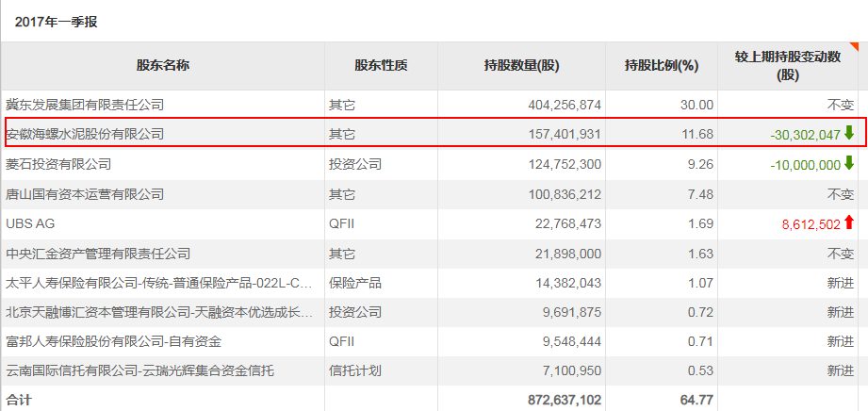
Task: Open shareholder 中央汇金资产管理有限责任公司
Action: pyautogui.click(x=98, y=254)
